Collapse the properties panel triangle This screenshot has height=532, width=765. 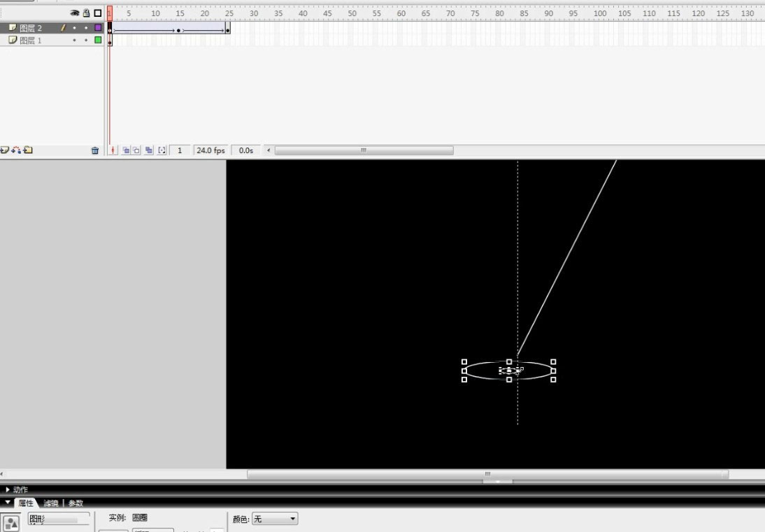pyautogui.click(x=8, y=502)
